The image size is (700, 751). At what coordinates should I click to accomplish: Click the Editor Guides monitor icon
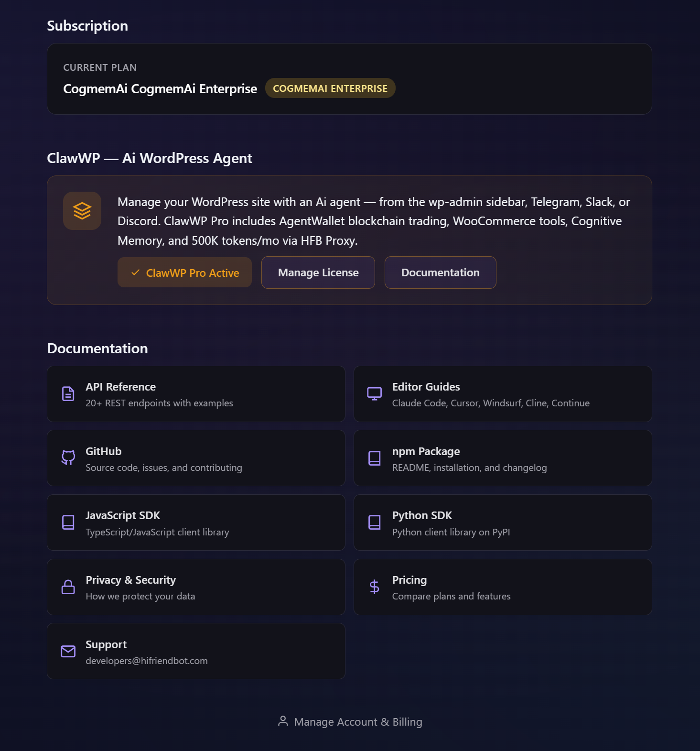click(374, 394)
